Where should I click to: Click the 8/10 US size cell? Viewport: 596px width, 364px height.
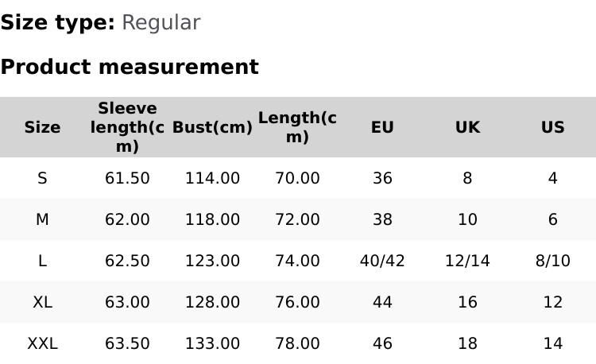(552, 261)
